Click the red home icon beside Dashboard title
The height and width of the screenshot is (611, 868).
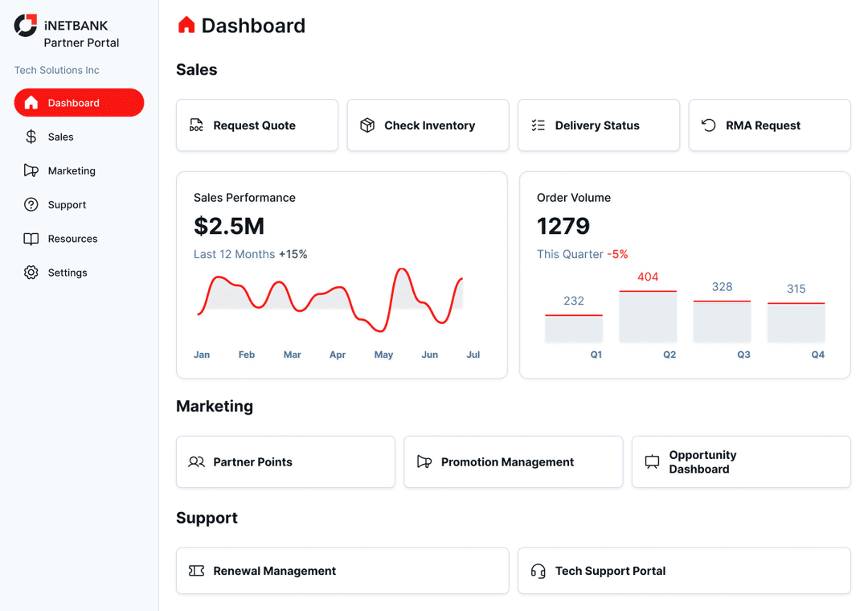[186, 26]
